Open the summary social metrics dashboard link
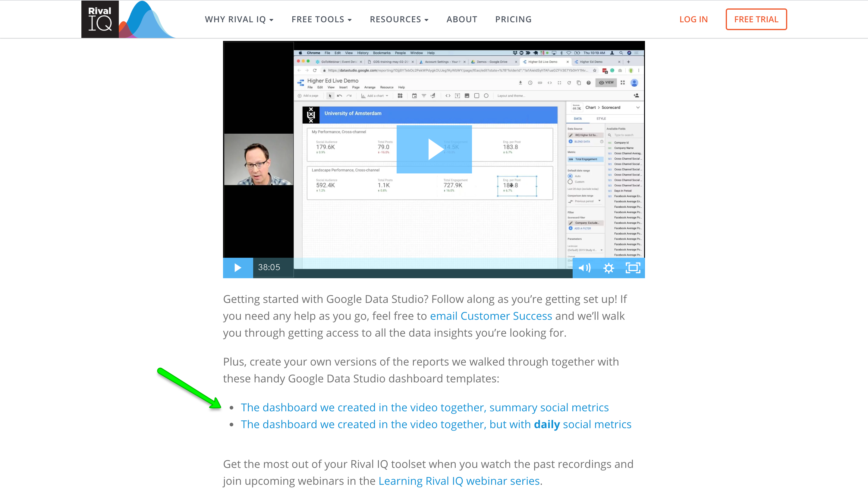The image size is (868, 495). tap(425, 407)
